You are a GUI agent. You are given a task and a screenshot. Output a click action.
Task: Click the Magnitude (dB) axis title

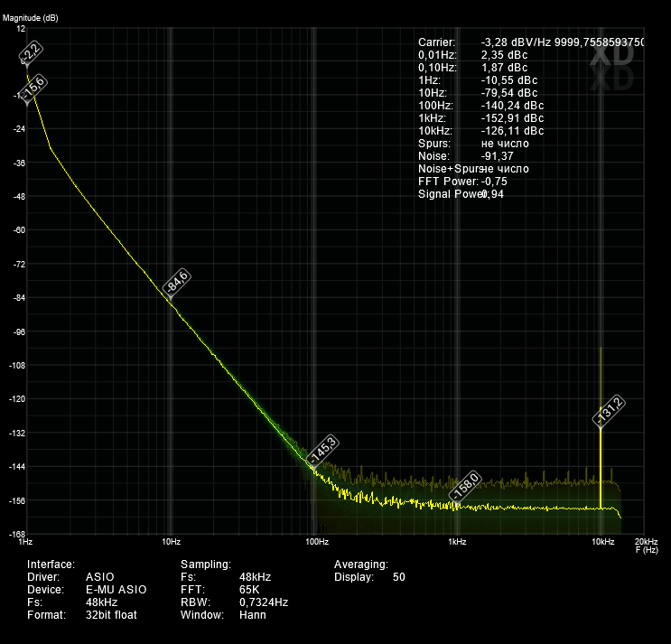[x=31, y=18]
